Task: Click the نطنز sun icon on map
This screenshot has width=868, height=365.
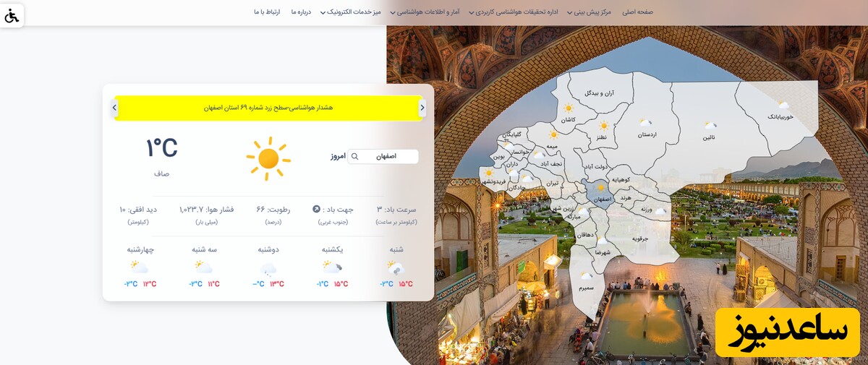Action: point(603,126)
